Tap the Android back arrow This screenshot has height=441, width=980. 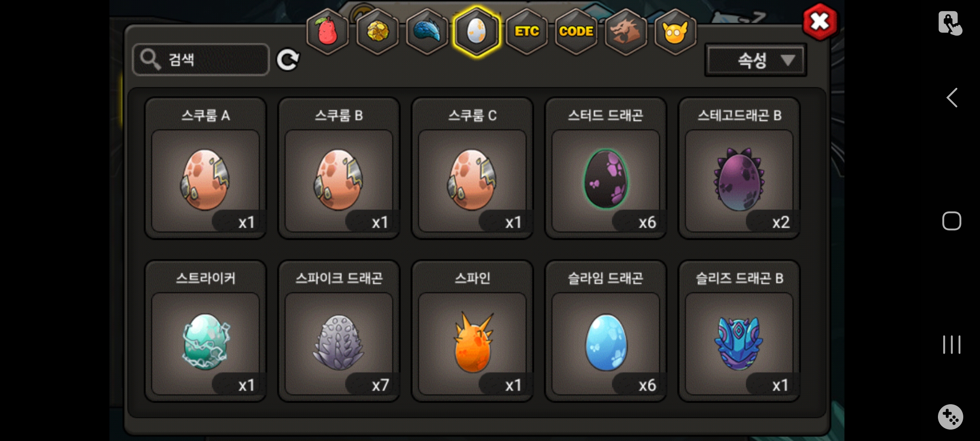pyautogui.click(x=952, y=98)
